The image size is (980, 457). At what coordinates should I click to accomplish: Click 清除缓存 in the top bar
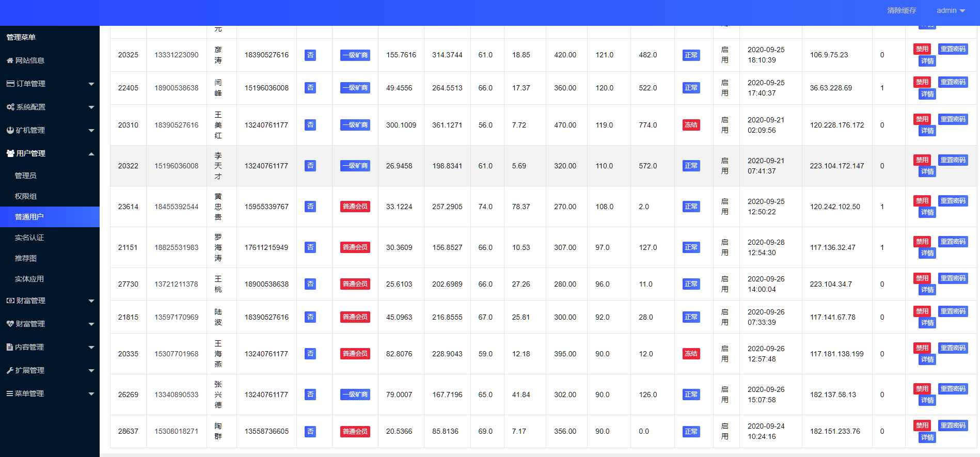click(x=902, y=10)
